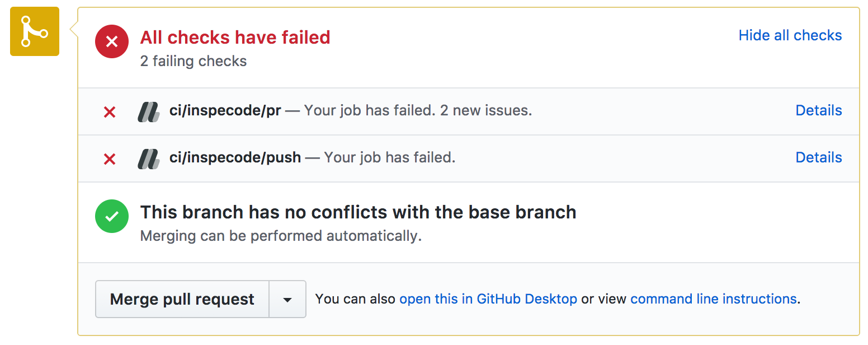Viewport: 868px width, 345px height.
Task: Open Details for the ci/inspecode/pr check
Action: coord(819,110)
